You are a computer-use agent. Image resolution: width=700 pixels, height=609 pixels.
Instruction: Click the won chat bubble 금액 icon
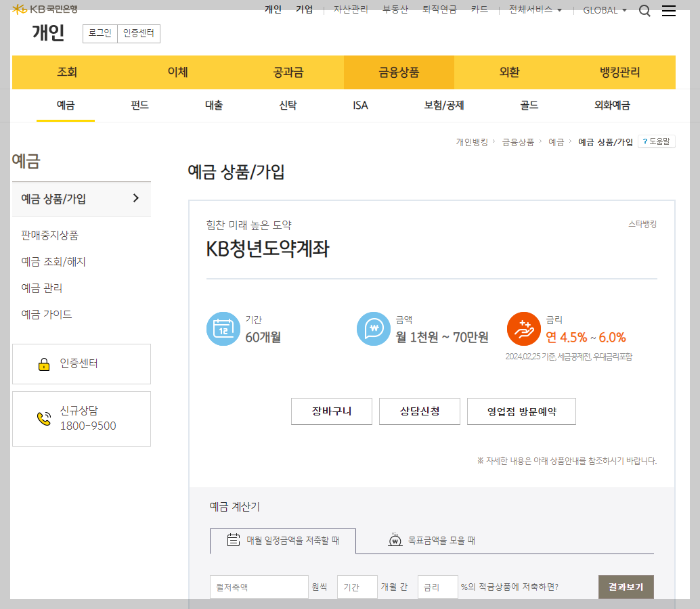tap(374, 329)
